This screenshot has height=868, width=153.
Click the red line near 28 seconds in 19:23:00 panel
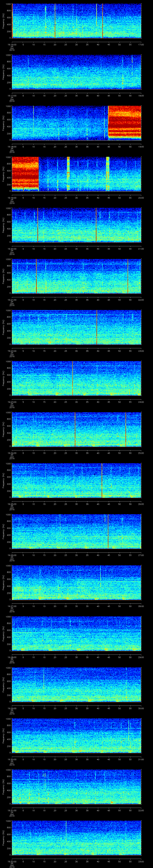[73, 378]
